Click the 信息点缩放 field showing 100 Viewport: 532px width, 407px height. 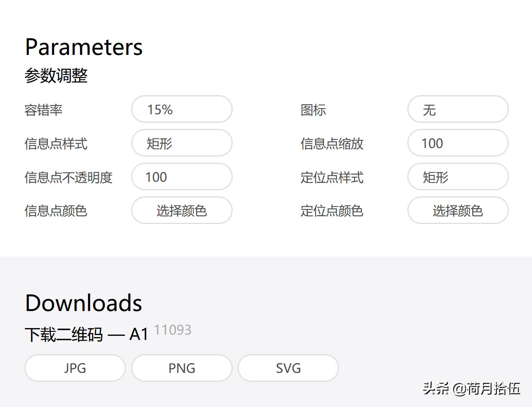click(x=457, y=143)
